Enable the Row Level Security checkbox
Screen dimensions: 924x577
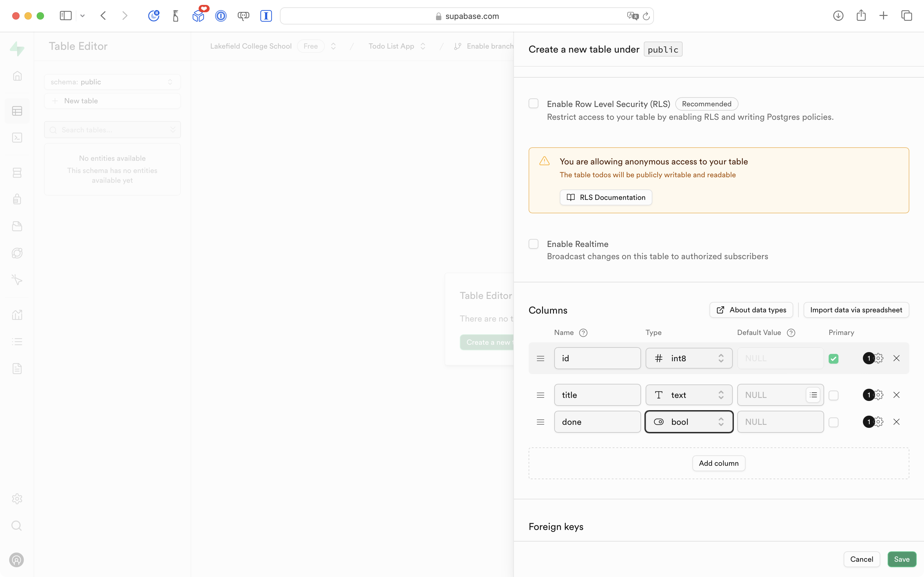pos(533,103)
